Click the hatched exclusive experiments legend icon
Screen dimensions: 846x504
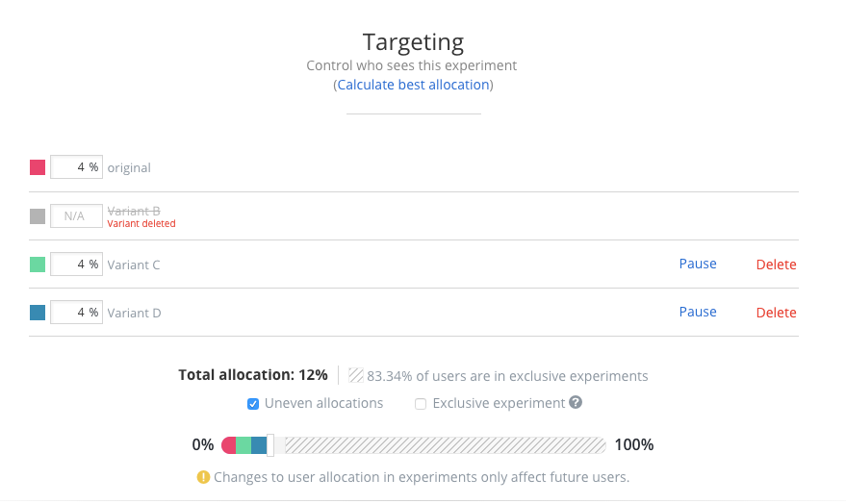point(355,375)
